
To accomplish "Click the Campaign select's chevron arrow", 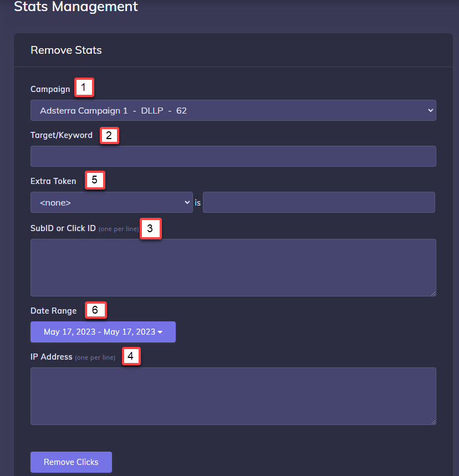I will 431,110.
